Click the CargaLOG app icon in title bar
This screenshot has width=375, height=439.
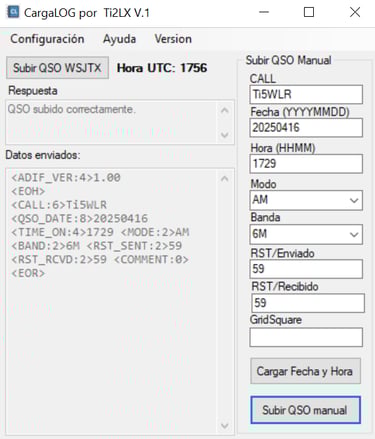coord(13,12)
